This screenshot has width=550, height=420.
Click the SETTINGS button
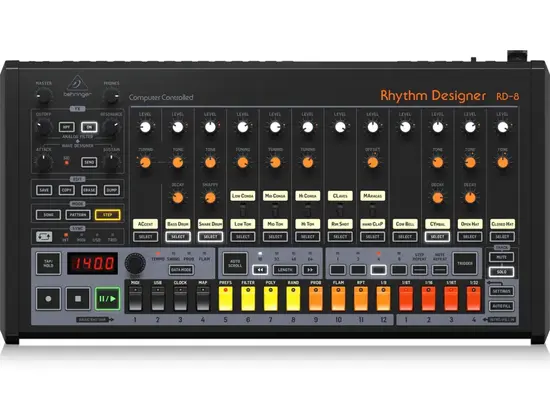502,291
